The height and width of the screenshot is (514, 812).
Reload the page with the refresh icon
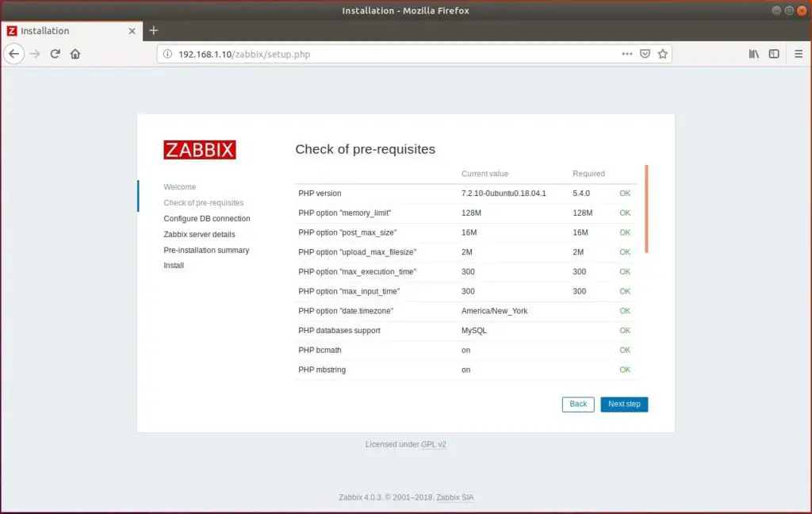55,54
